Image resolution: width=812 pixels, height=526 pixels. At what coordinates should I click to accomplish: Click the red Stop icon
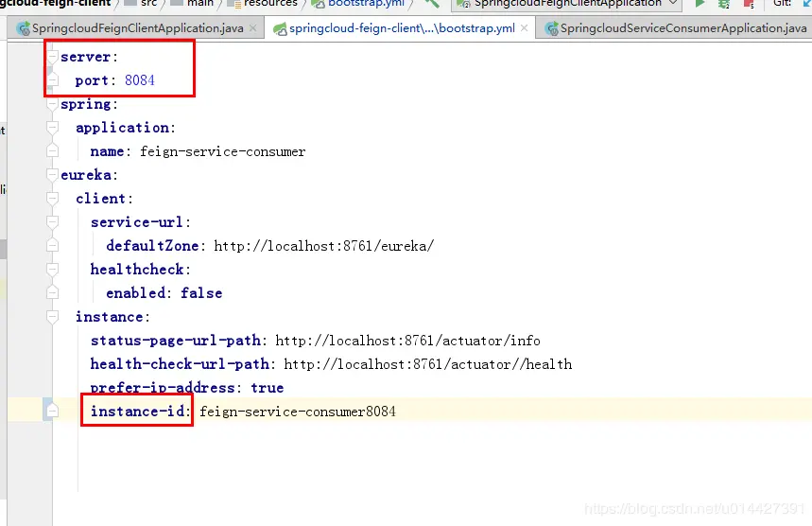pos(749,4)
